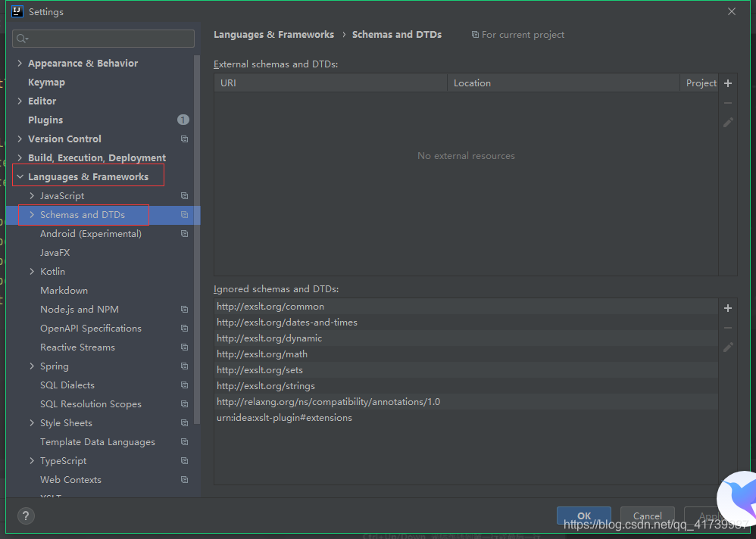This screenshot has height=539, width=756.
Task: Expand the Schemas and DTDs node arrow
Action: 32,215
